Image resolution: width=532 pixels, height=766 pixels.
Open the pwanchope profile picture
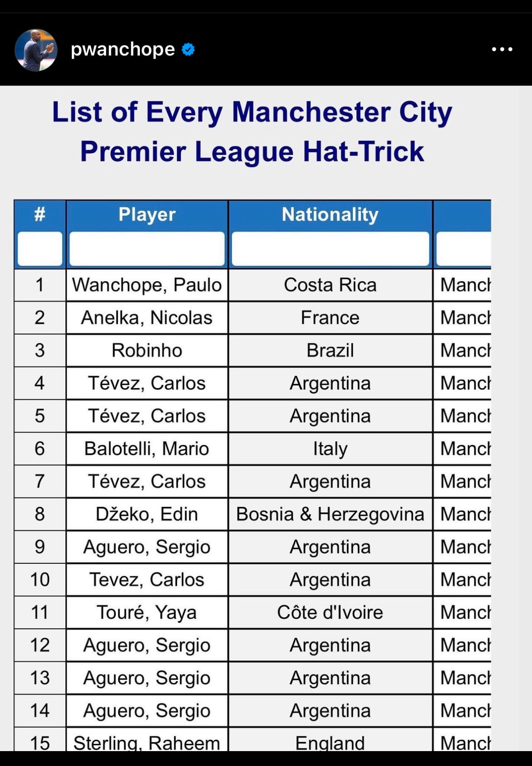point(36,50)
